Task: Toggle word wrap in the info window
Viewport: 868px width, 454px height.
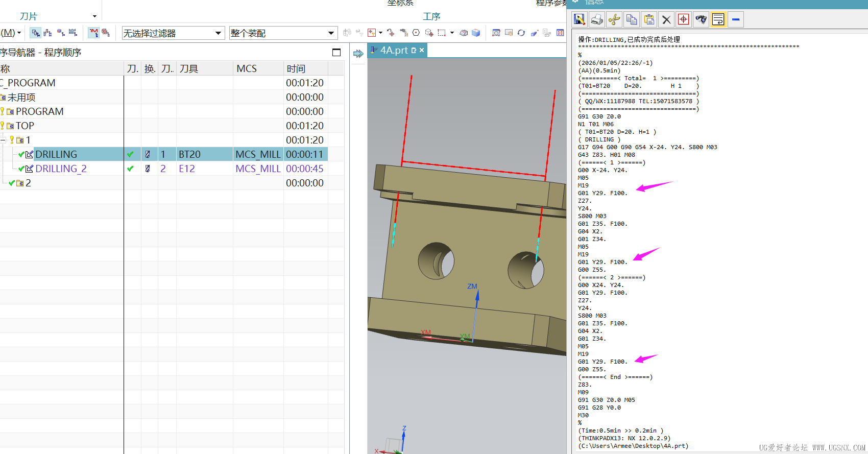Action: coord(718,19)
